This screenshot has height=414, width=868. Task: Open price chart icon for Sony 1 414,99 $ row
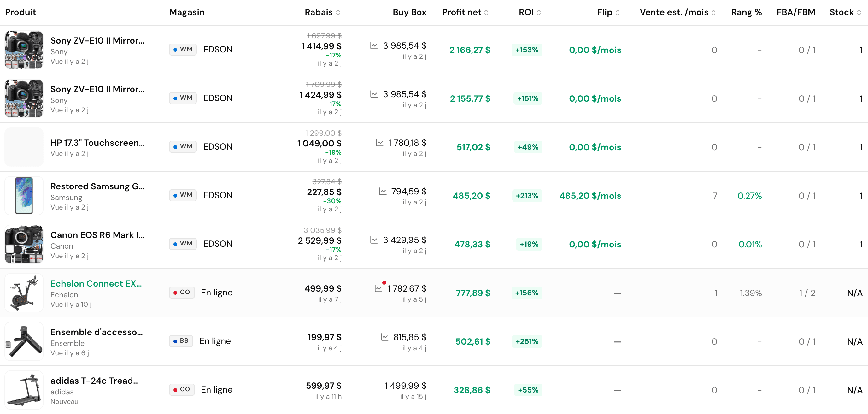click(374, 45)
